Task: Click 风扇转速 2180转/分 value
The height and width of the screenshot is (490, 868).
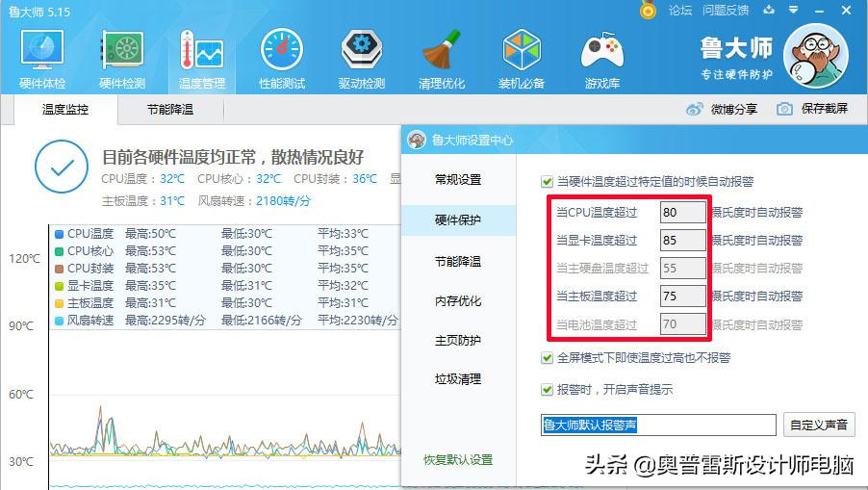Action: coord(283,201)
